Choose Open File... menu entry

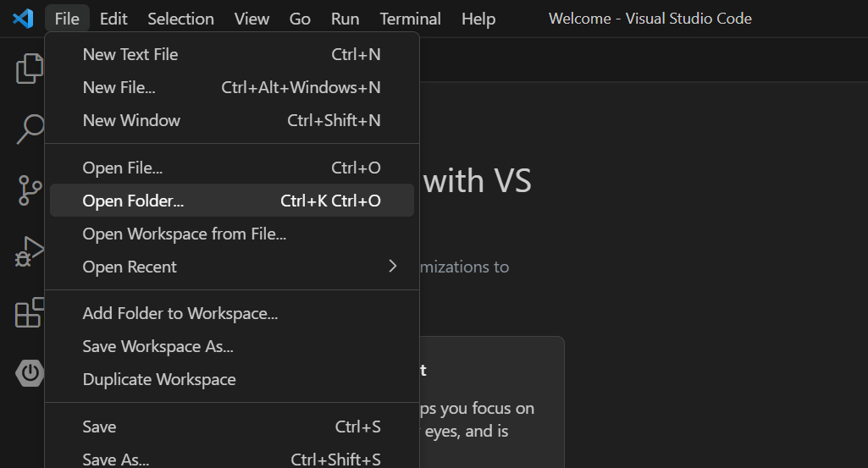(232, 168)
